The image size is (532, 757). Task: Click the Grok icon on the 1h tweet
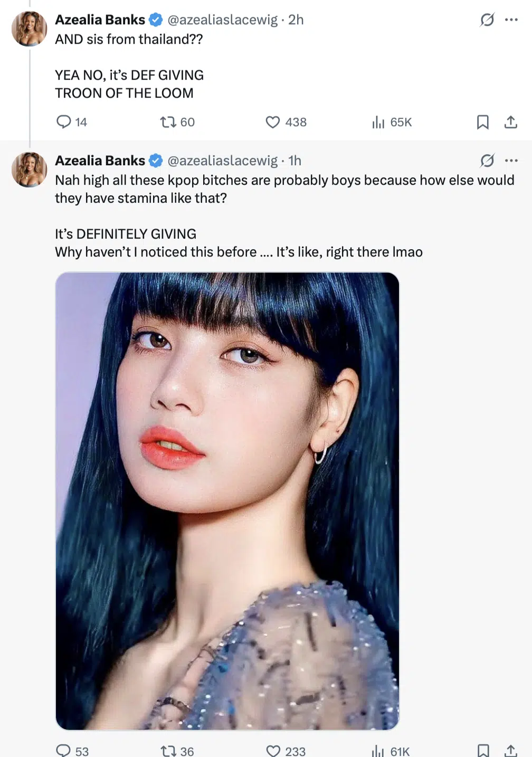point(487,160)
